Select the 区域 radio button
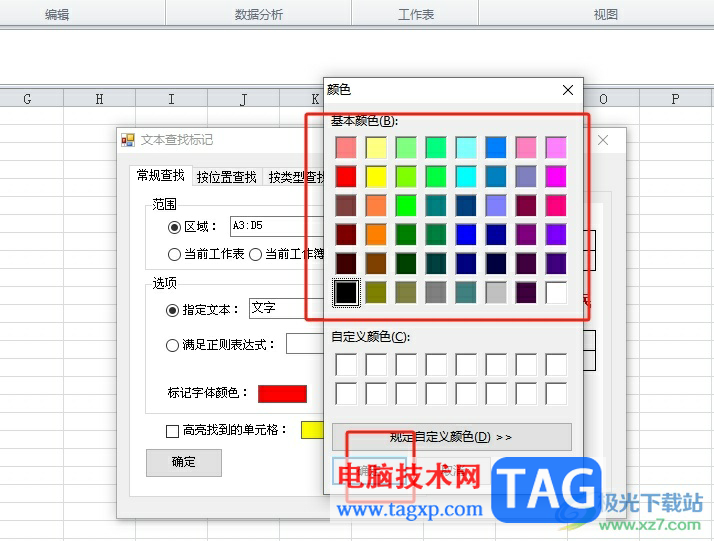This screenshot has height=541, width=714. 174,227
